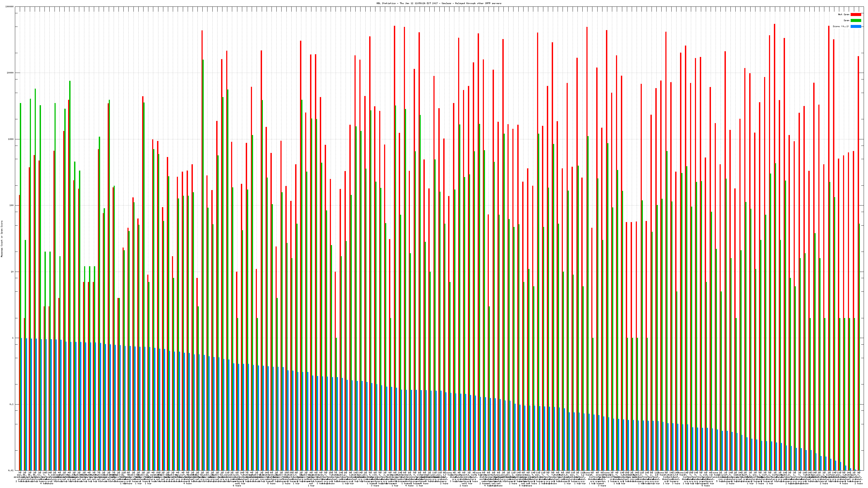Click the 1 y-axis tick label
The width and height of the screenshot is (868, 488).
13,338
